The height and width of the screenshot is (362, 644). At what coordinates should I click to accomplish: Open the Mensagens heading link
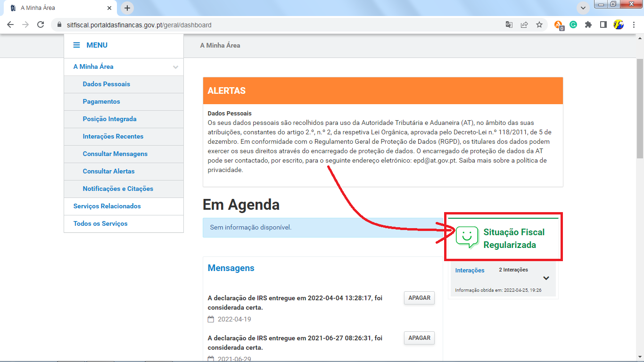pos(231,268)
